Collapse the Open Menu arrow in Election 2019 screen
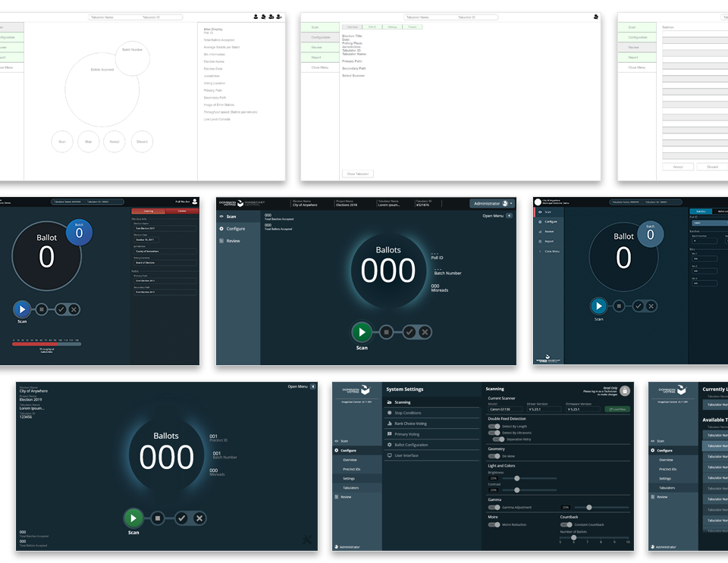This screenshot has height=563, width=728. (x=313, y=386)
